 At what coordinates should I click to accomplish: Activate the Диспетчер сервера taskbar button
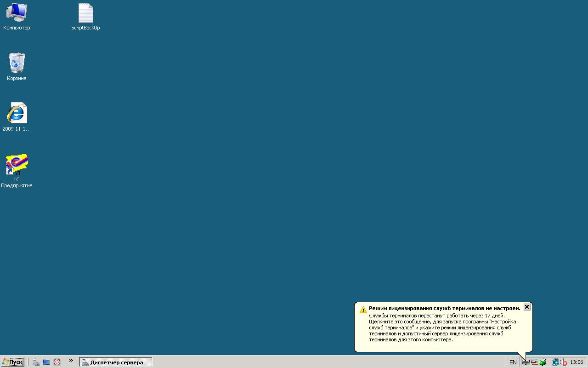coord(115,362)
